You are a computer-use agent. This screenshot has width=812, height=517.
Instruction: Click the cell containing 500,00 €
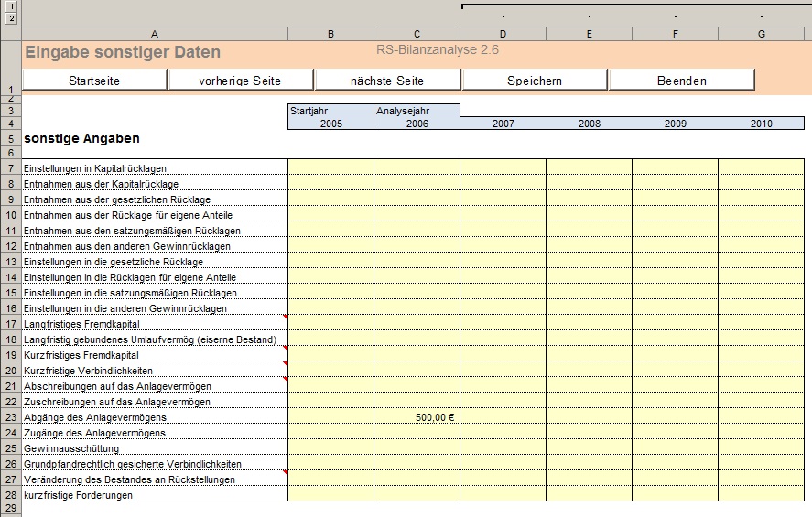coord(417,417)
